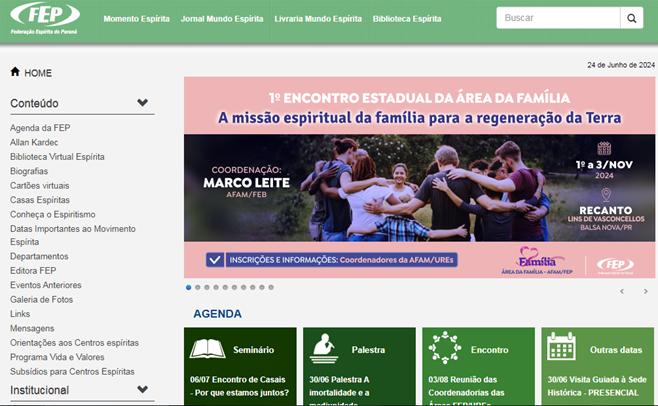
Task: Go to previous banner slide arrow
Action: [622, 291]
